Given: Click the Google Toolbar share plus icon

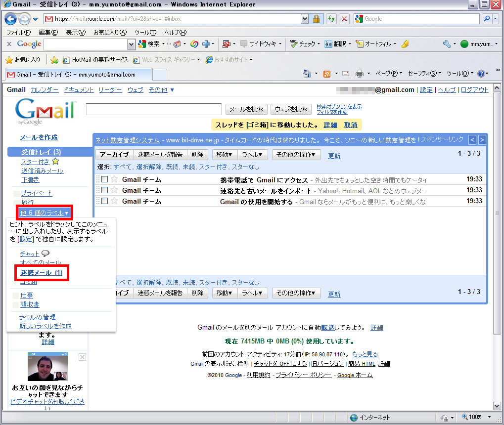Looking at the screenshot, I should click(x=206, y=44).
